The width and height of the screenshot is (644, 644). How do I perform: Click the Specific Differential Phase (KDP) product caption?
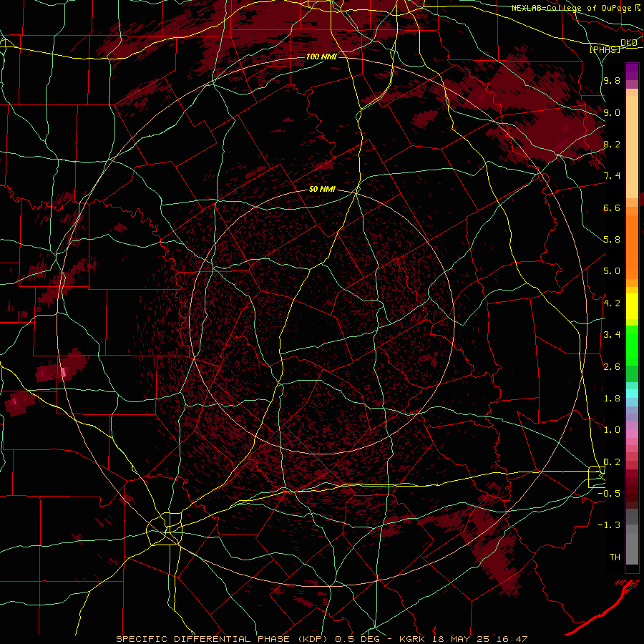tap(321, 639)
